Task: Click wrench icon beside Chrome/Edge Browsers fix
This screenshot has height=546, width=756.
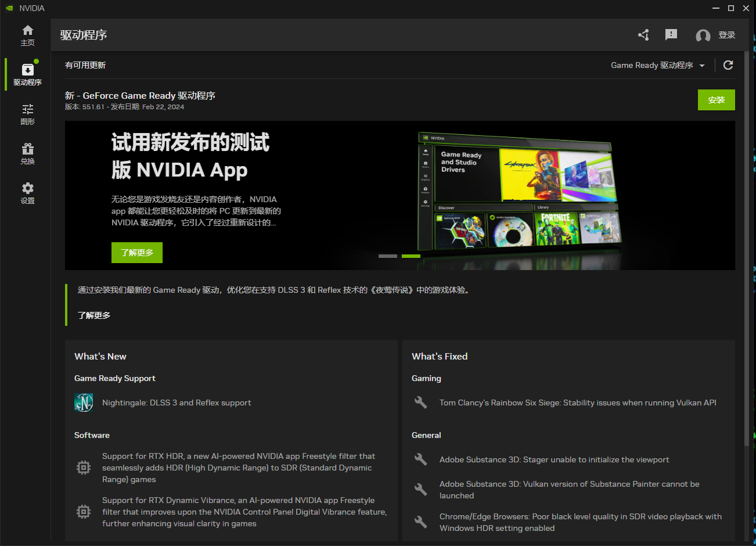Action: coord(421,522)
